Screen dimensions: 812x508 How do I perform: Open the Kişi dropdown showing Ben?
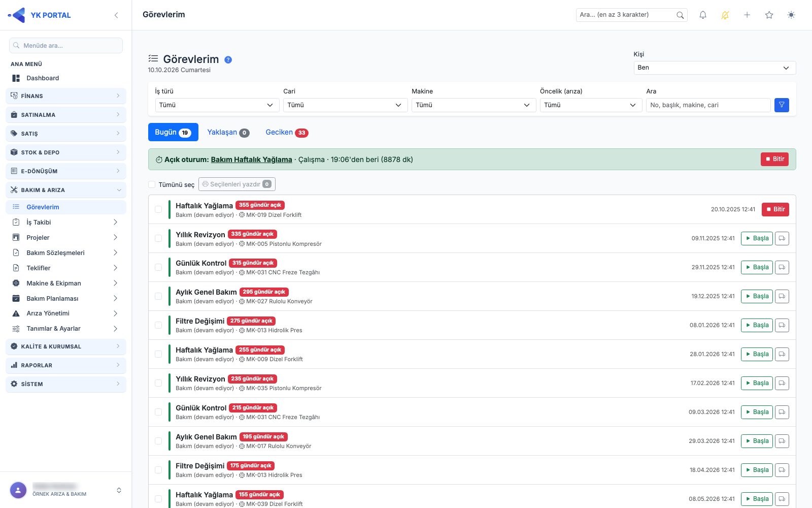[x=715, y=68]
